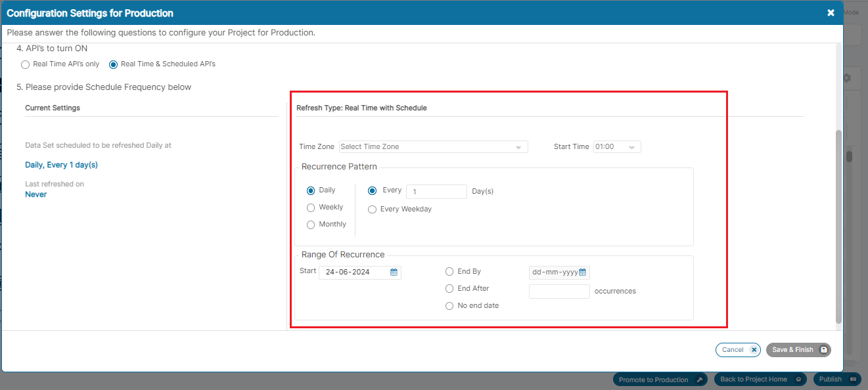This screenshot has width=868, height=390.
Task: Select Real Time API's only option
Action: [x=26, y=64]
